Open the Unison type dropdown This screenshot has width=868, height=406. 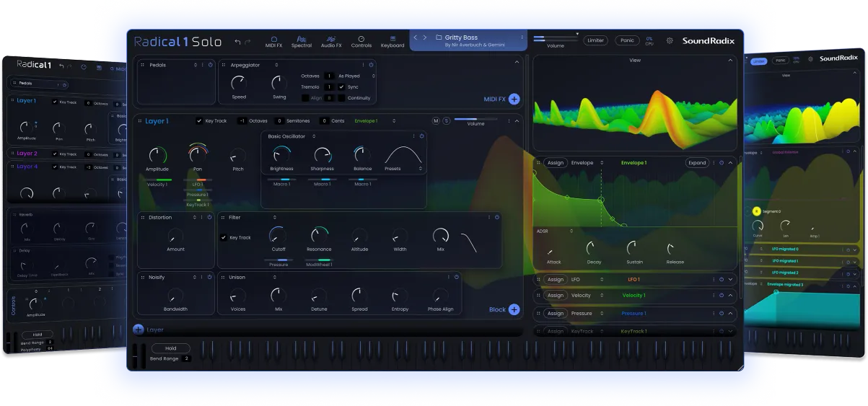point(253,277)
